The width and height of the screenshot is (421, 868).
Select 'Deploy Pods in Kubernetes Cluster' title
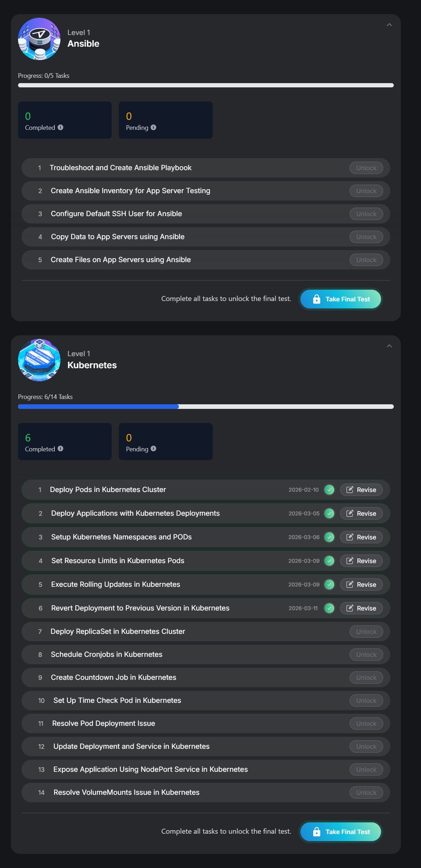click(108, 490)
